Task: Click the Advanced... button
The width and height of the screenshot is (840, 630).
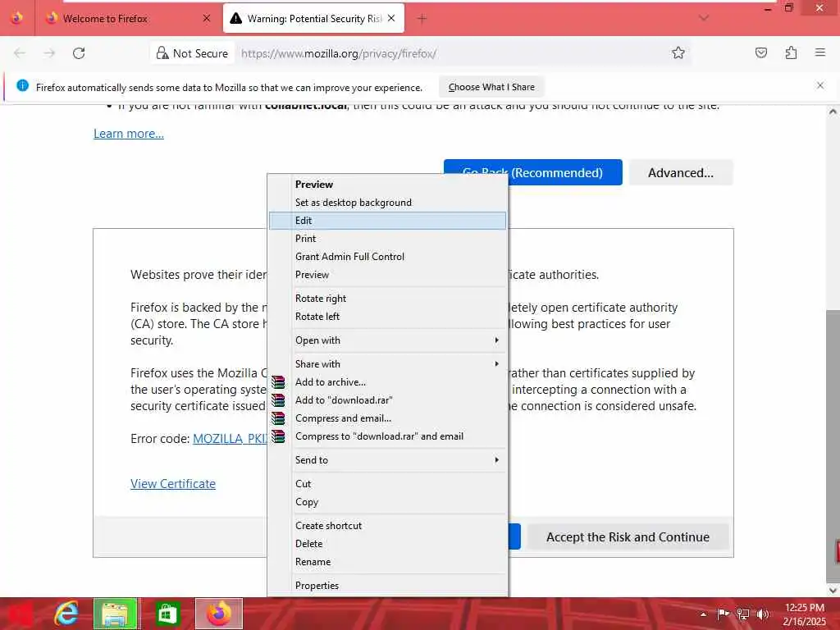Action: pos(681,172)
